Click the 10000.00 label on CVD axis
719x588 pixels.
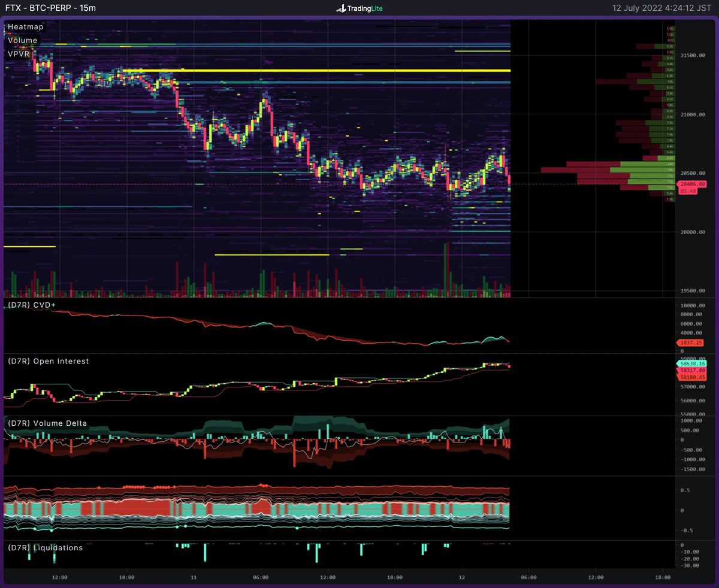pos(691,305)
